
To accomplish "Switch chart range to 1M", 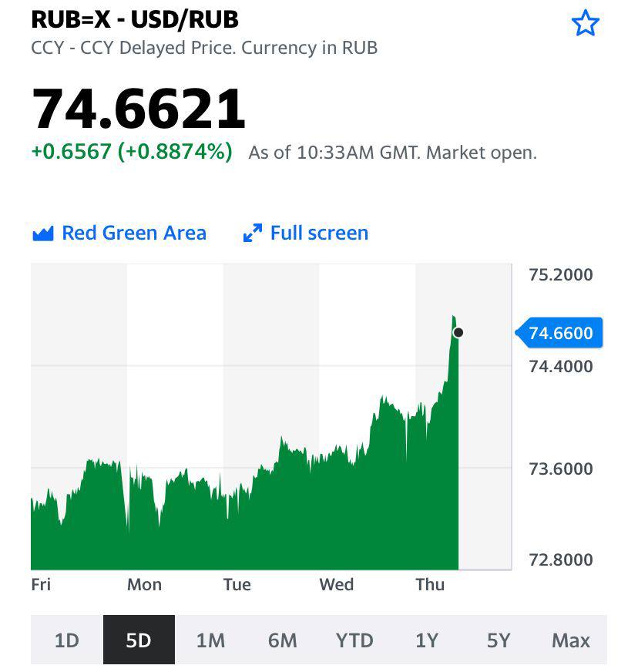I will [x=211, y=640].
